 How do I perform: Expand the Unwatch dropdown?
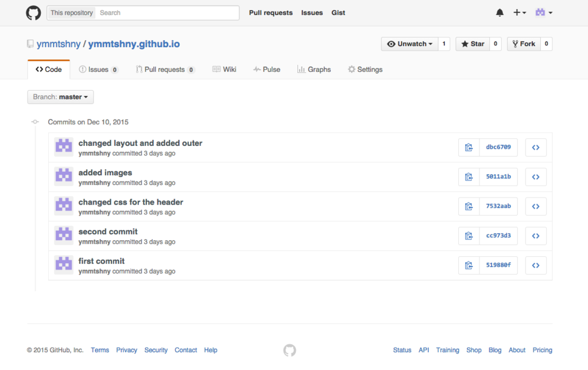(409, 44)
